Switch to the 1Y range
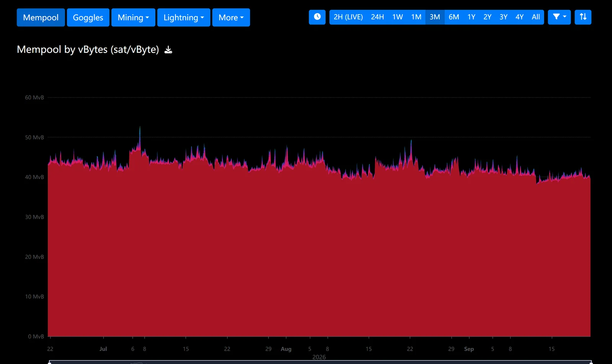 471,17
